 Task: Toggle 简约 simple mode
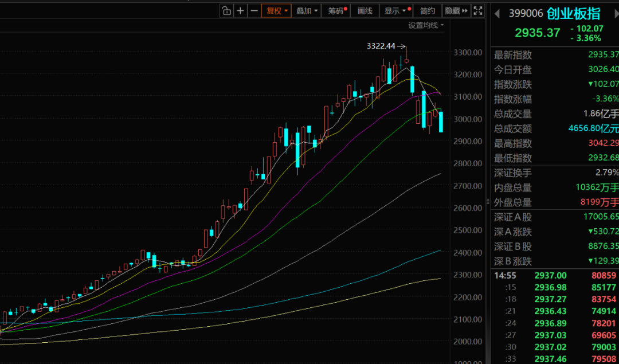pyautogui.click(x=428, y=10)
